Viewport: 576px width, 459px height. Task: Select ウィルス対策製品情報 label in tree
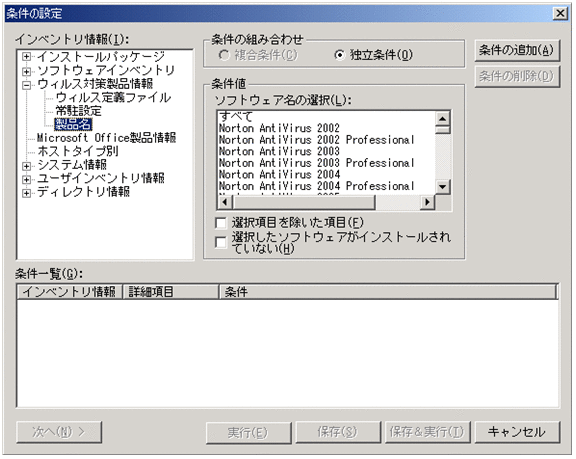coord(95,84)
